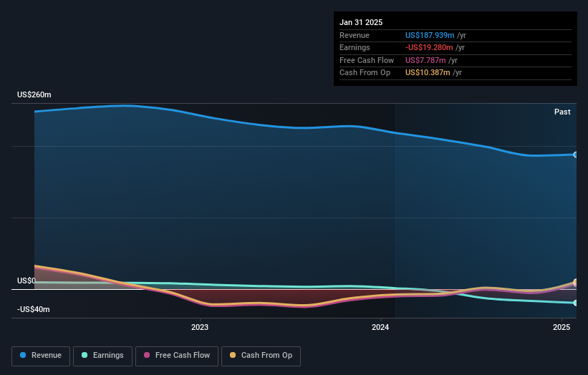This screenshot has height=375, width=588.
Task: Click the 2023 x-axis label
Action: click(x=200, y=327)
